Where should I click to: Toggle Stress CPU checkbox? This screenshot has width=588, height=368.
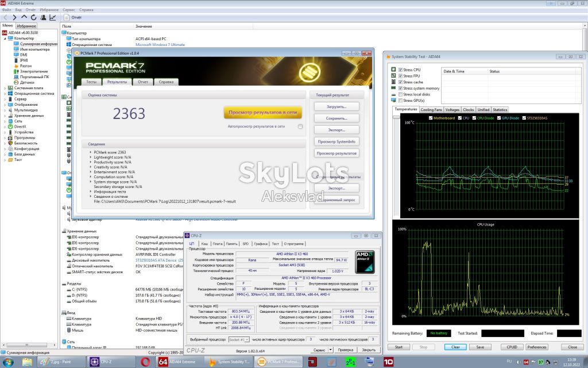(400, 70)
